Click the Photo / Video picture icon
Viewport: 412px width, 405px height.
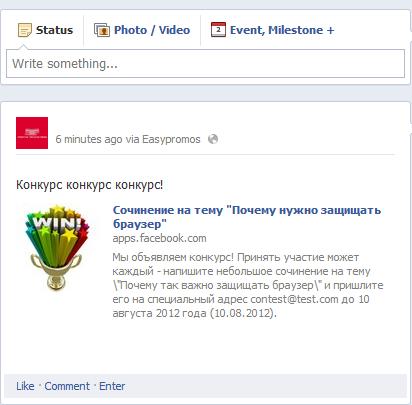[x=102, y=30]
